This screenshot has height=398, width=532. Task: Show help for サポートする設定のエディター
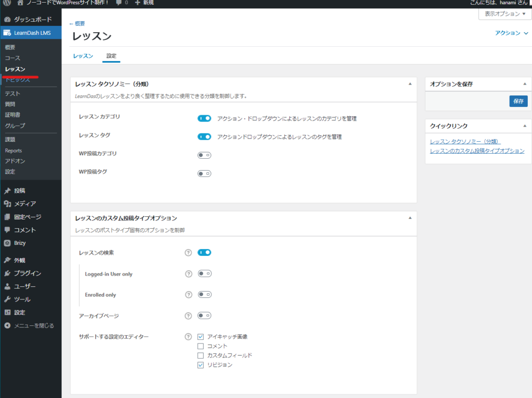[x=188, y=337]
